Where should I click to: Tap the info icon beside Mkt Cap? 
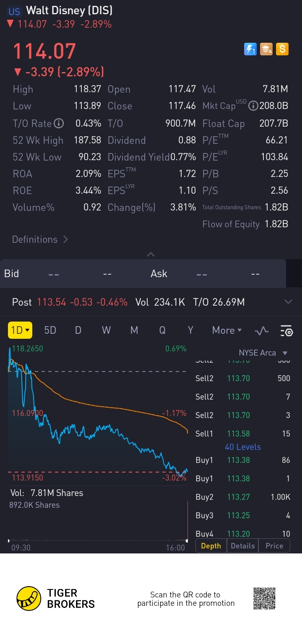click(253, 106)
